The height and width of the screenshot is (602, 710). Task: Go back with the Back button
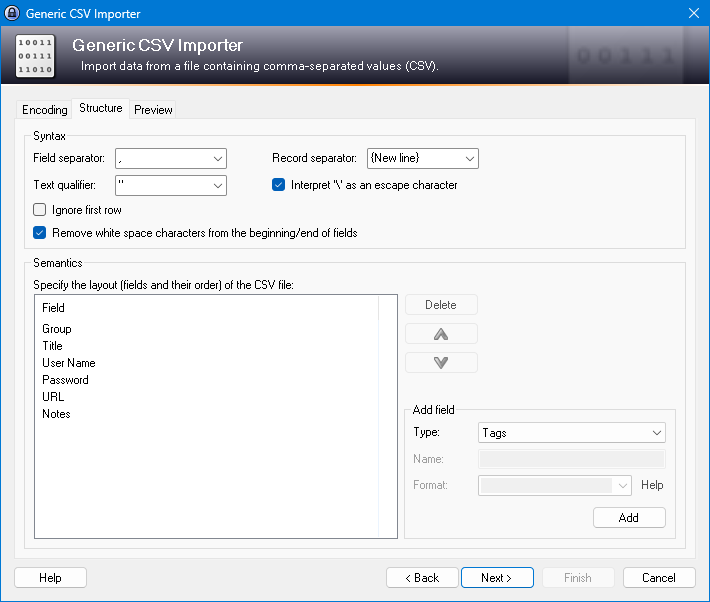[x=421, y=578]
